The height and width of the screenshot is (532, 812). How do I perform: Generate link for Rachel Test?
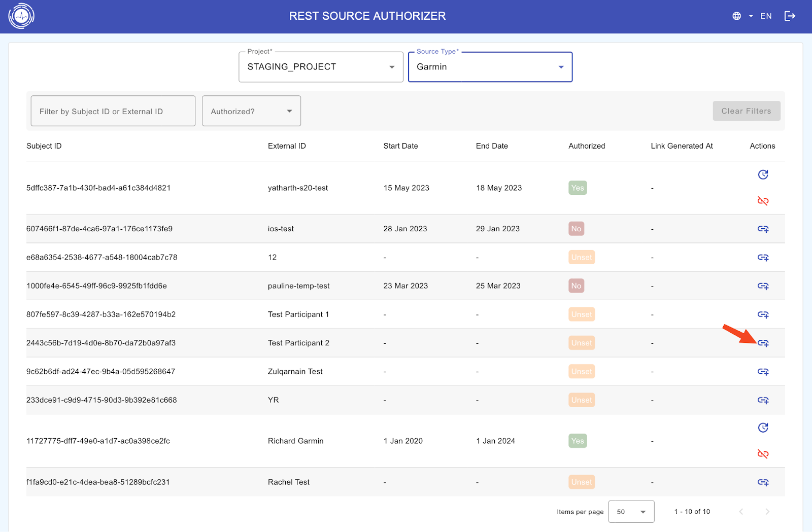pos(763,482)
